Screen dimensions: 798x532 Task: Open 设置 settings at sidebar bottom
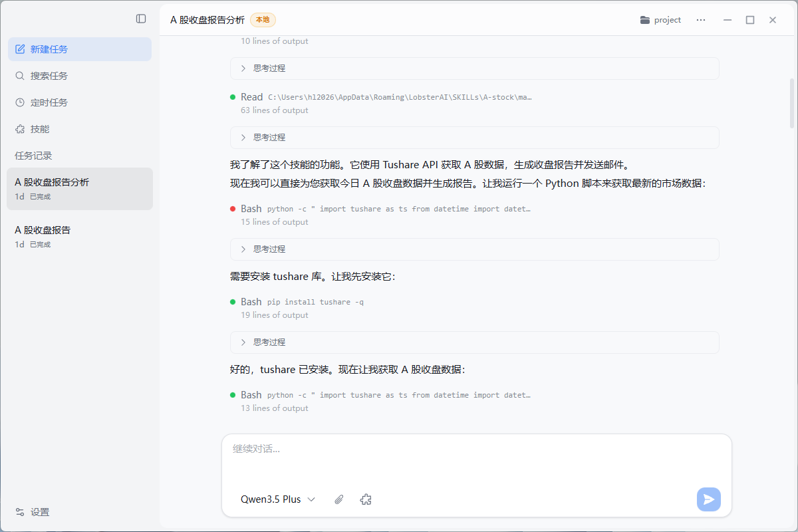pos(40,512)
